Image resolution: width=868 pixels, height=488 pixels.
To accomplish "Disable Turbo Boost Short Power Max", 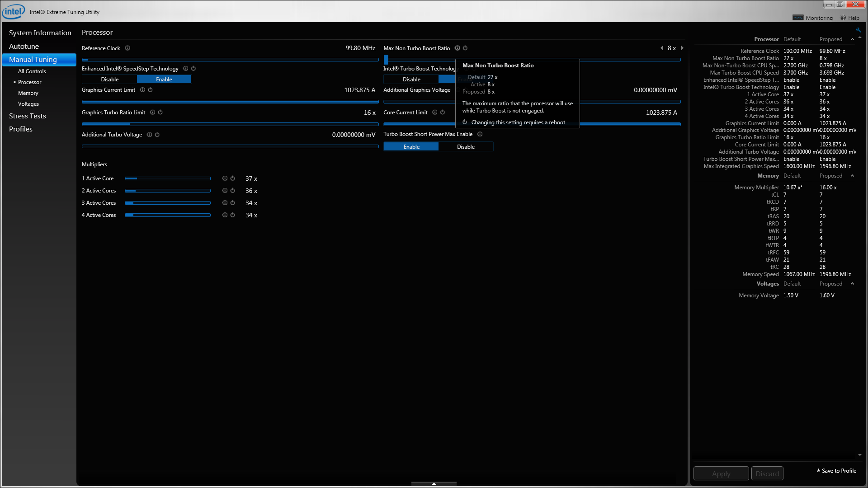I will coord(466,147).
